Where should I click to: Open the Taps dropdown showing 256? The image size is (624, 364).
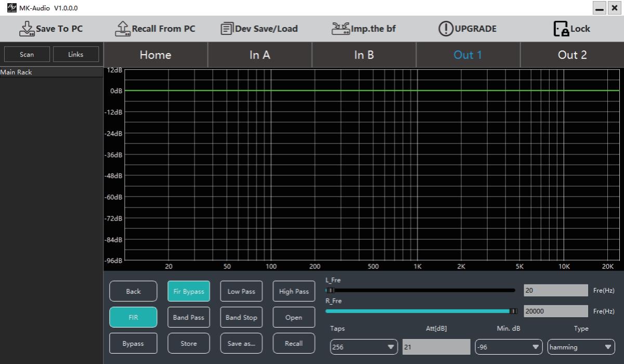pyautogui.click(x=363, y=347)
